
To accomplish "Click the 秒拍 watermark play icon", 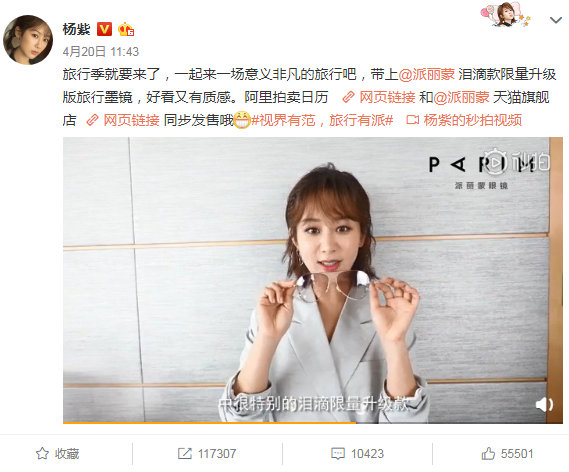I will pos(494,161).
